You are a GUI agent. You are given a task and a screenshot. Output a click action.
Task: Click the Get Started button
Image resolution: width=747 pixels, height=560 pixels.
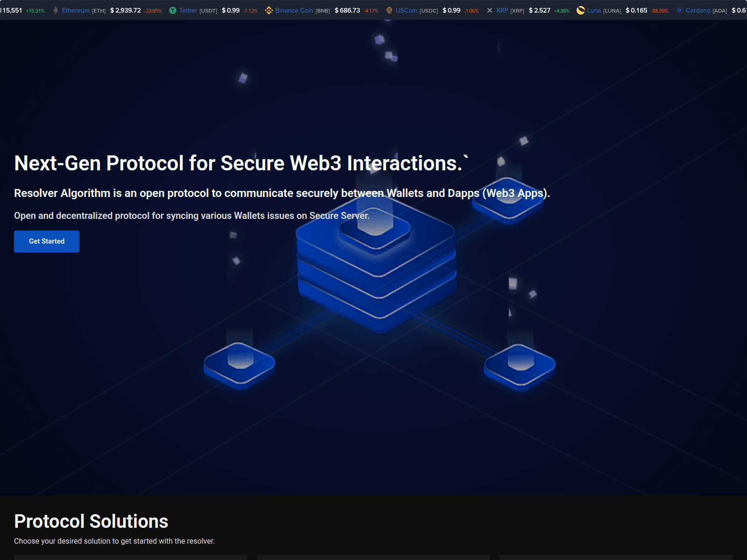click(x=47, y=241)
